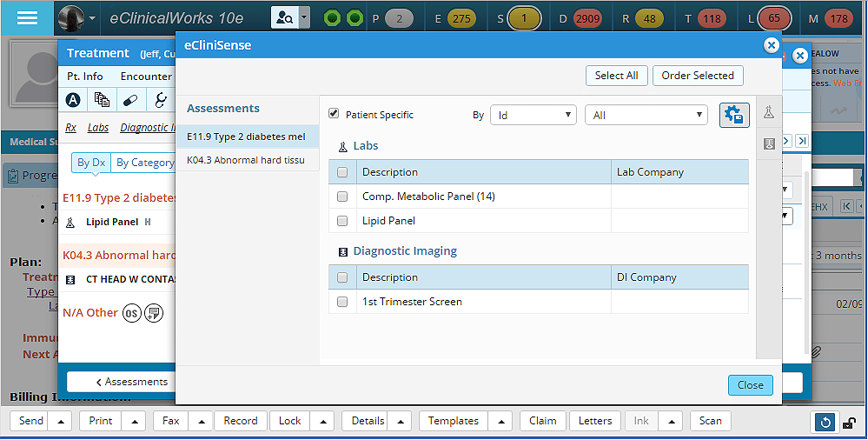Click the first green octagon status icon

pos(332,18)
